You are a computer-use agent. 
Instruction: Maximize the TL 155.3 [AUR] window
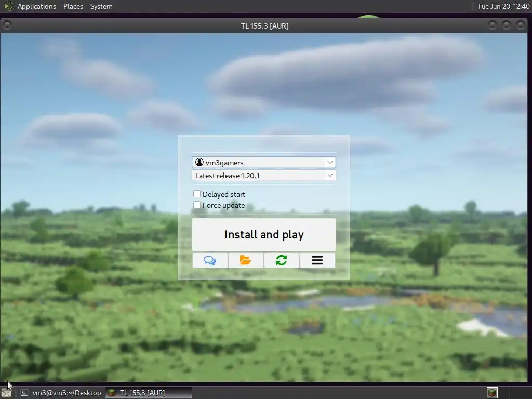click(506, 25)
